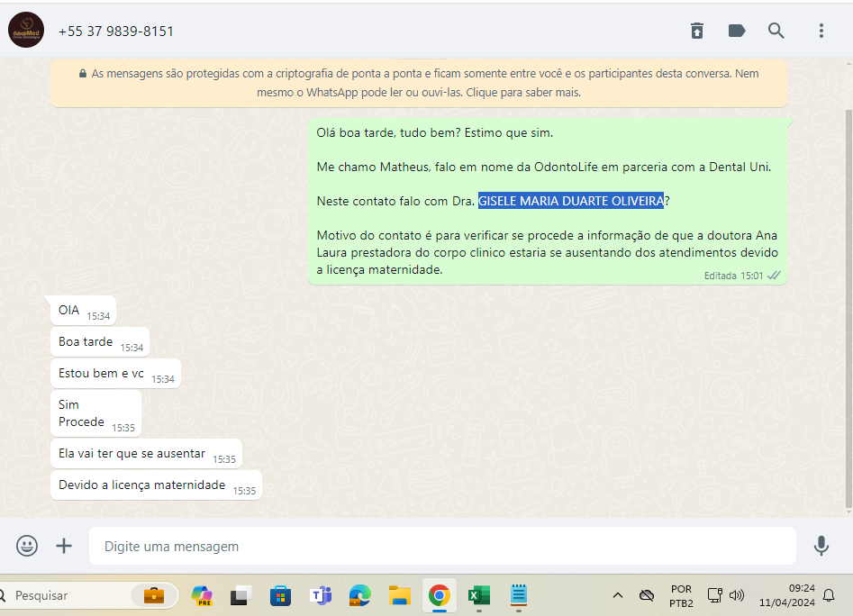Click the briefcase icon in taskbar search

pyautogui.click(x=154, y=595)
